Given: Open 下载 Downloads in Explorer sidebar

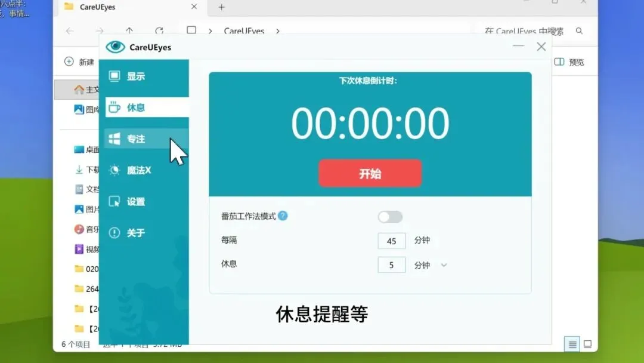Looking at the screenshot, I should click(86, 170).
